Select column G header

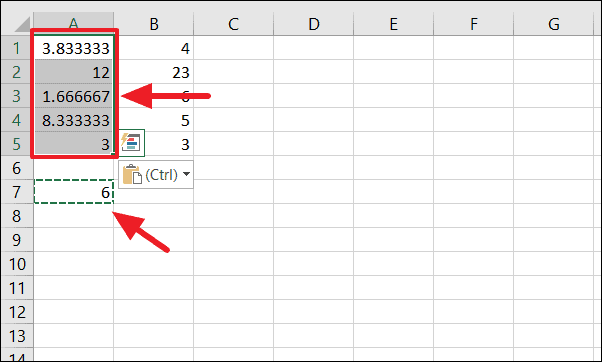click(x=554, y=23)
